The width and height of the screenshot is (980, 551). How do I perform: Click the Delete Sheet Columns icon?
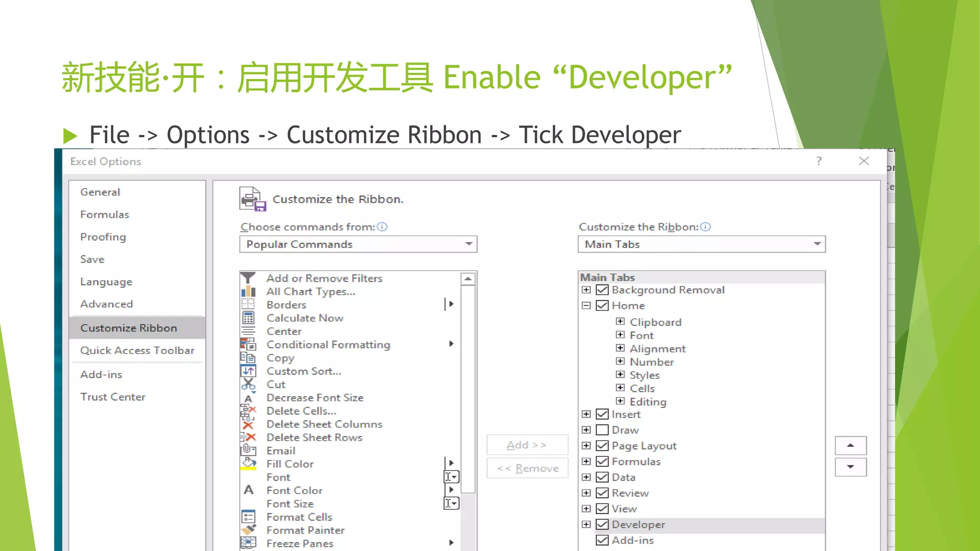coord(248,424)
